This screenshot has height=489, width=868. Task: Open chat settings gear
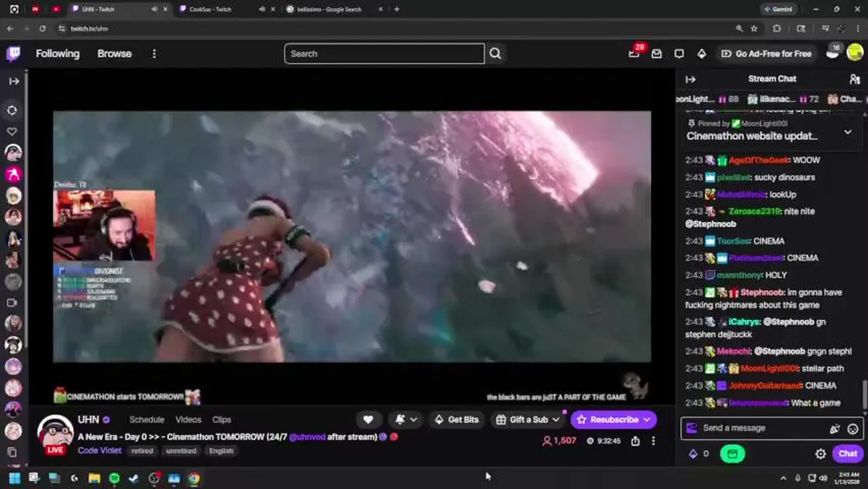click(x=820, y=454)
